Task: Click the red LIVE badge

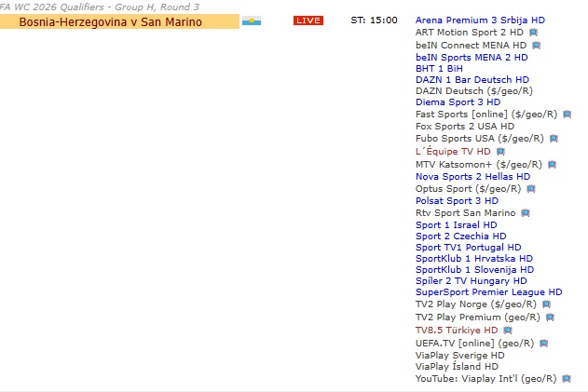Action: (x=308, y=20)
